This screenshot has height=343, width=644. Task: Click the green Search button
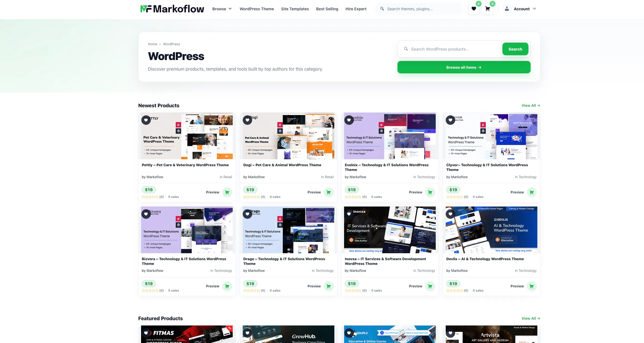point(515,49)
